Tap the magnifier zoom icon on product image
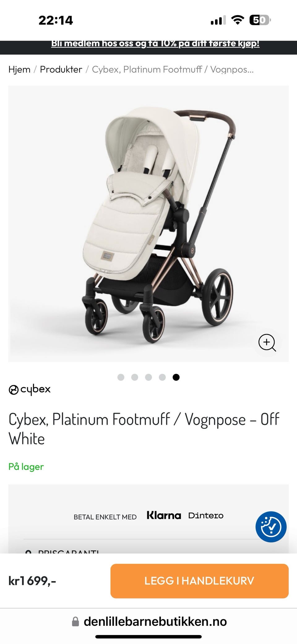Viewport: 297px width, 644px height. [267, 343]
